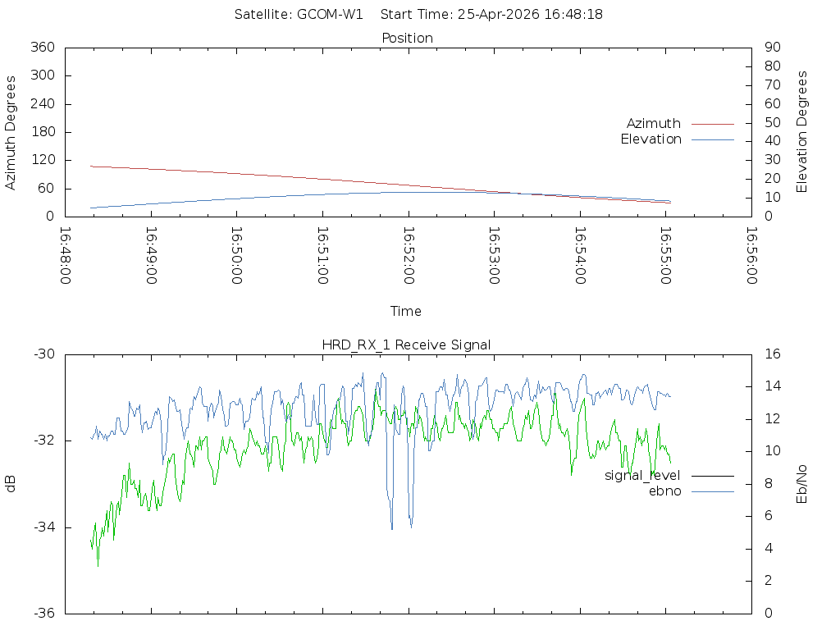Select the ebno legend line sample
This screenshot has height=630, width=840.
click(712, 491)
